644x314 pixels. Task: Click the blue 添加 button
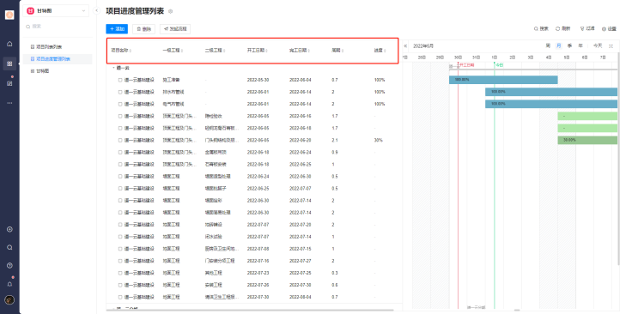[117, 29]
